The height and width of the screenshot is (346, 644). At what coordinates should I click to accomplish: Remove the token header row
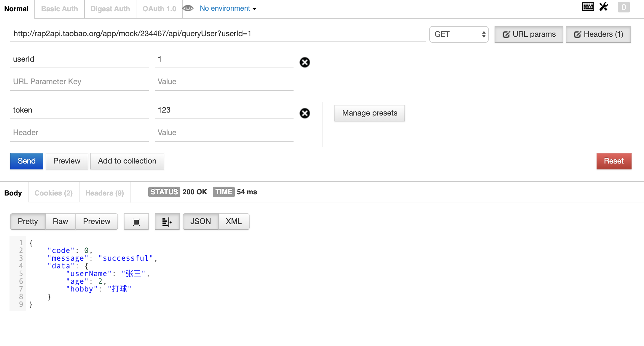pos(305,113)
